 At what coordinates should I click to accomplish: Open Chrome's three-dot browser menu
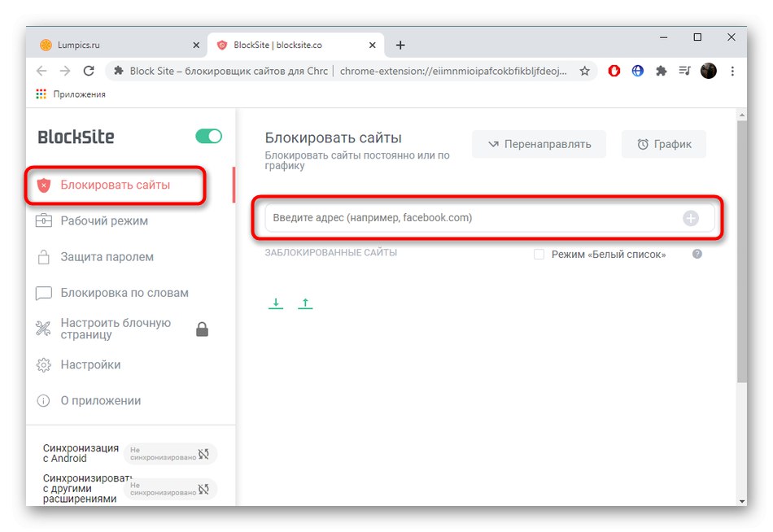[x=733, y=71]
